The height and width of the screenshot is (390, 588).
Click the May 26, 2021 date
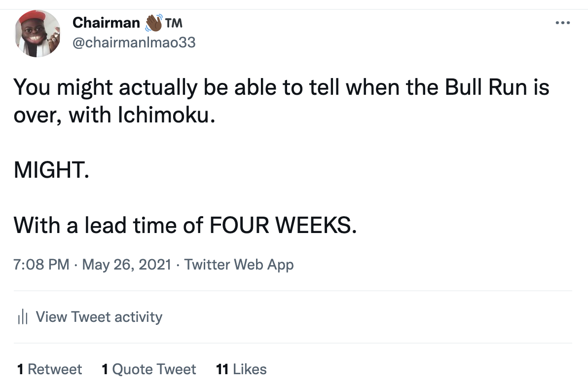(x=127, y=265)
